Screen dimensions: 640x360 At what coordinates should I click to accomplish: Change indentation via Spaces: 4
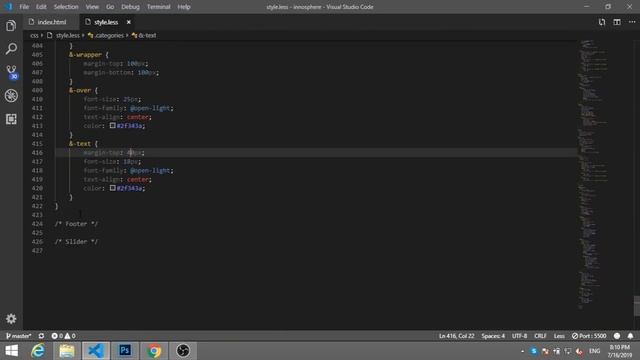[493, 336]
